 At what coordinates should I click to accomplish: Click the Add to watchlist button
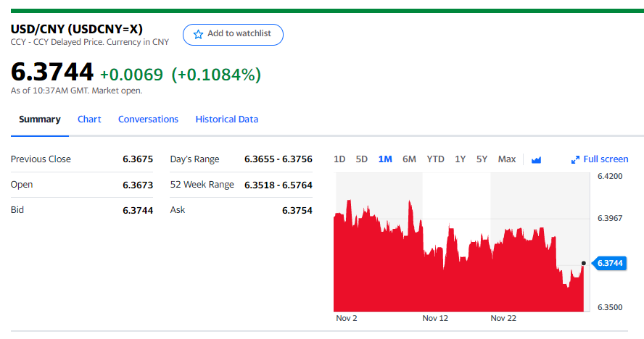point(233,34)
